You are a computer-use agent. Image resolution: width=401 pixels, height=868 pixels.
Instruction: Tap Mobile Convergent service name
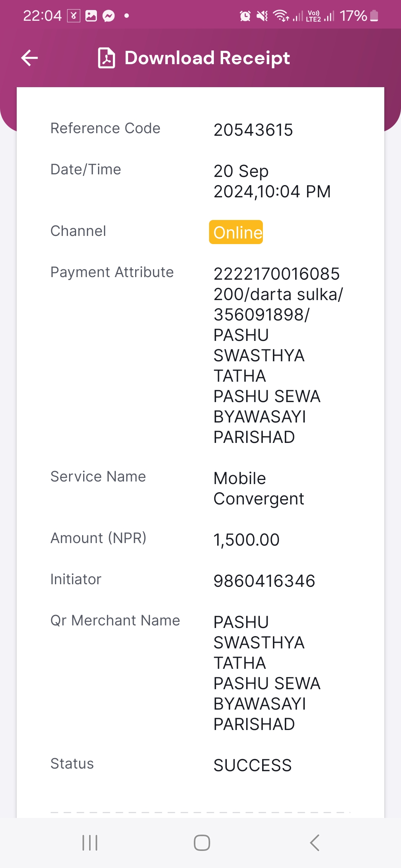(259, 489)
